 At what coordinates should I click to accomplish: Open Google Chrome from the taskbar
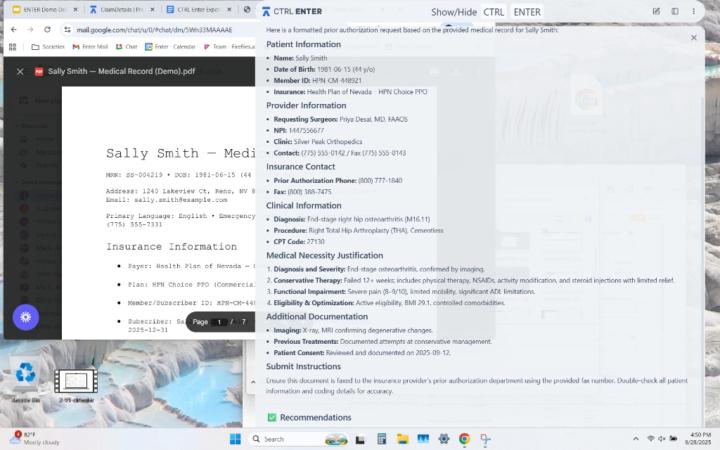[464, 439]
